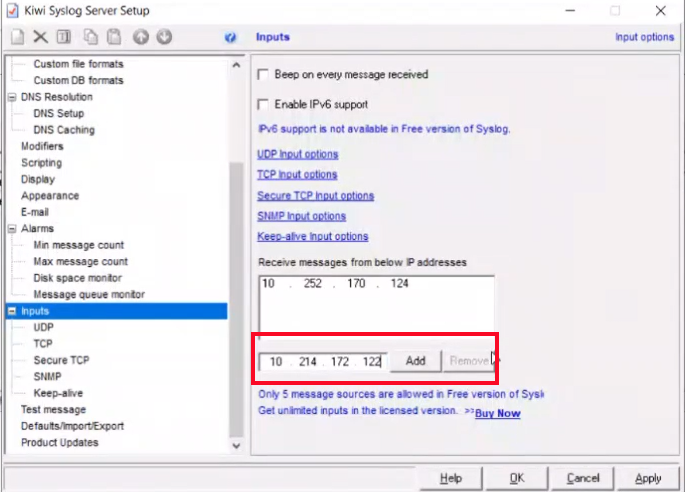Collapse the Alarms tree node
The height and width of the screenshot is (492, 685).
[12, 229]
